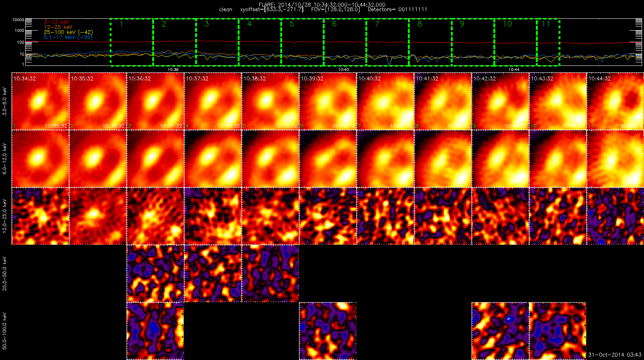This screenshot has width=644, height=360.
Task: Click the '10:40' time axis label
Action: (343, 70)
